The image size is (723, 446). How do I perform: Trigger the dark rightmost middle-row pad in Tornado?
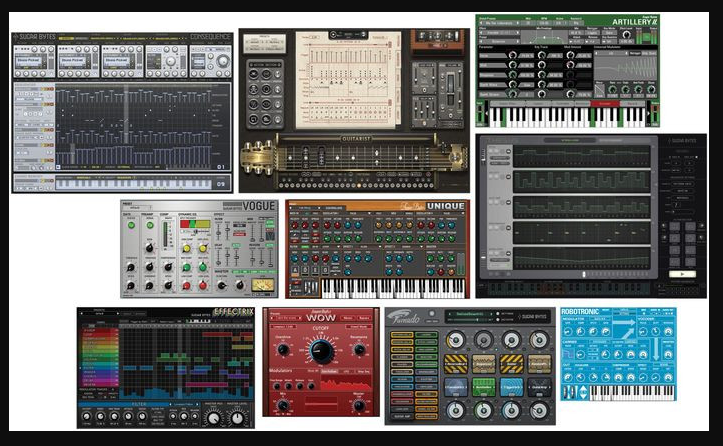pos(539,387)
